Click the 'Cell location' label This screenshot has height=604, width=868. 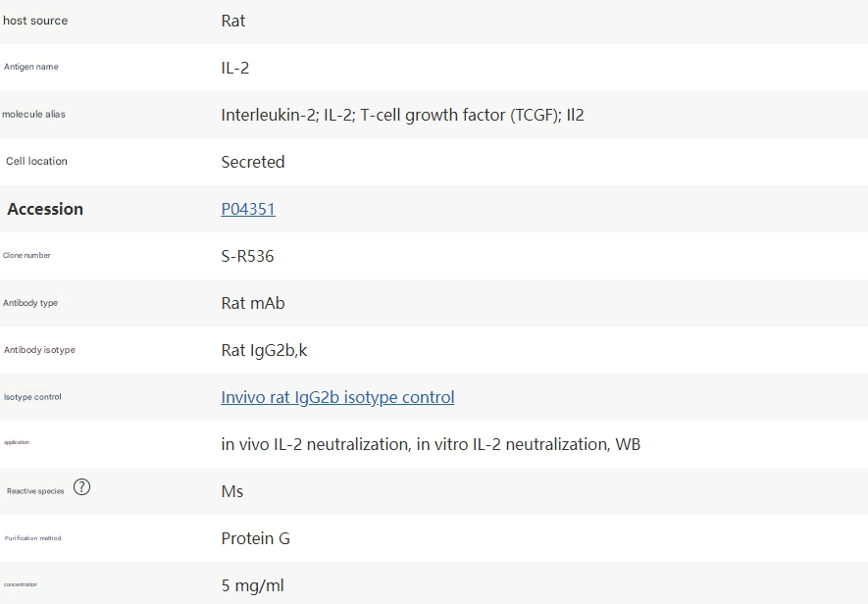(x=36, y=162)
